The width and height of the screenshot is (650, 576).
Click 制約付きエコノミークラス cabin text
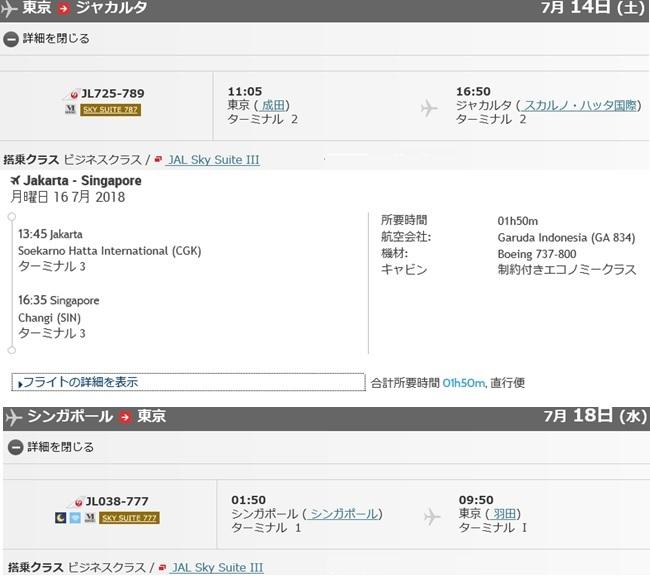tap(567, 270)
